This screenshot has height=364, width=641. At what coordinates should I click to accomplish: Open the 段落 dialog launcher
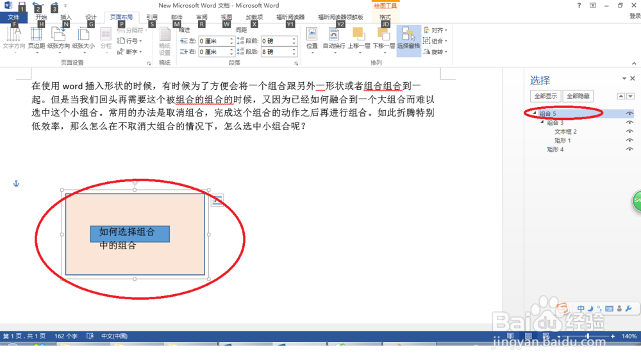click(x=296, y=63)
